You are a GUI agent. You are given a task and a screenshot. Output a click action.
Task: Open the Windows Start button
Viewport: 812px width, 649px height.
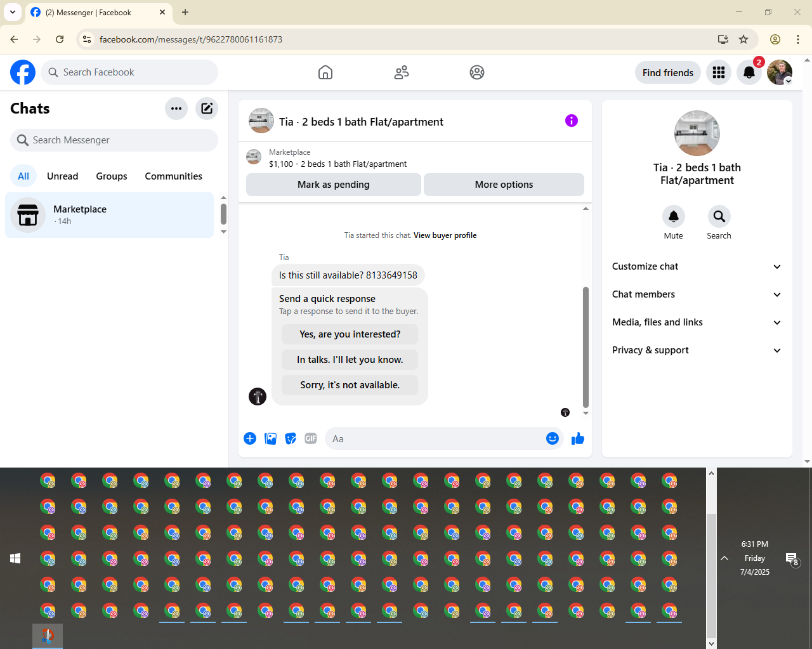point(16,558)
